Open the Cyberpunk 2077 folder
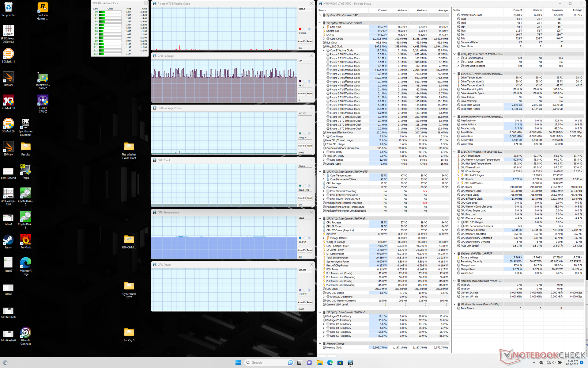588x368 pixels. 129,289
